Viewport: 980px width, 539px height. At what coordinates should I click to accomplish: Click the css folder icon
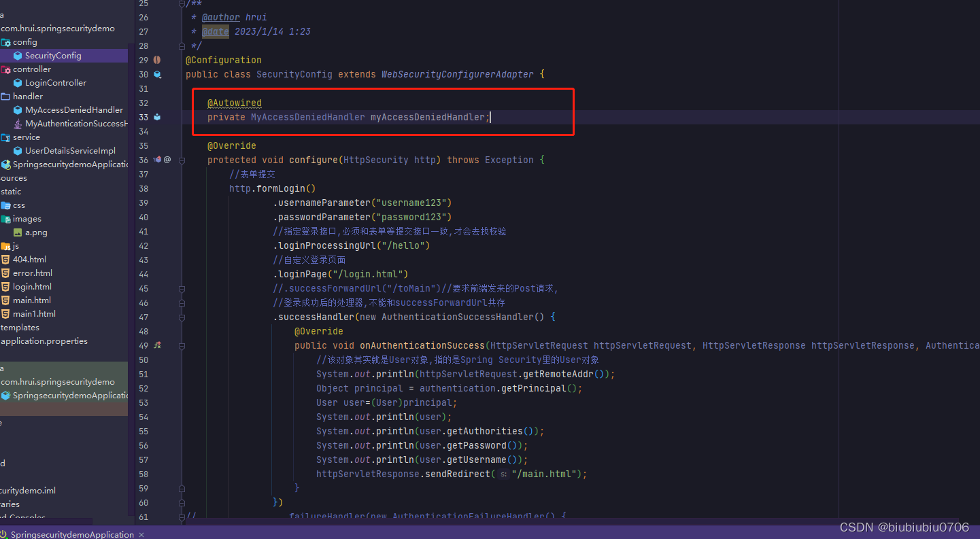tap(5, 205)
